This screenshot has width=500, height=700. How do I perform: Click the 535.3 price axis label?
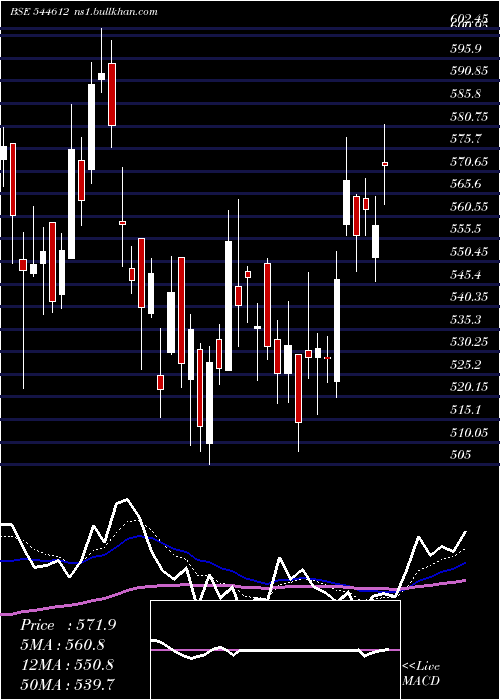click(x=466, y=320)
